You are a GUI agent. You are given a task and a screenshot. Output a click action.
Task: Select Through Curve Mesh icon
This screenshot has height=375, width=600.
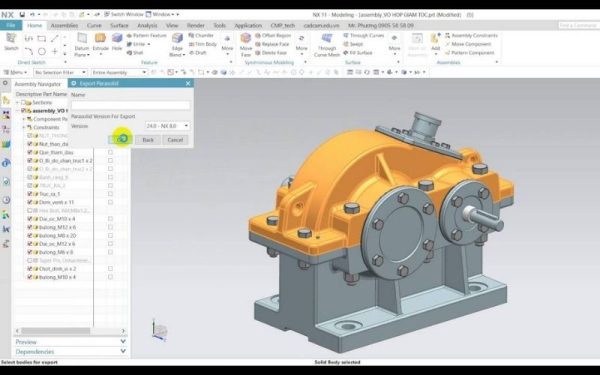tap(326, 39)
